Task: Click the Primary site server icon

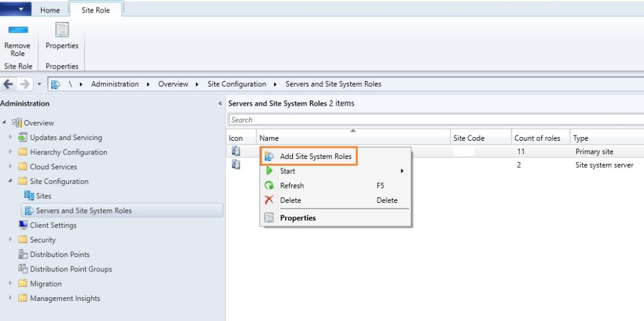Action: [236, 151]
